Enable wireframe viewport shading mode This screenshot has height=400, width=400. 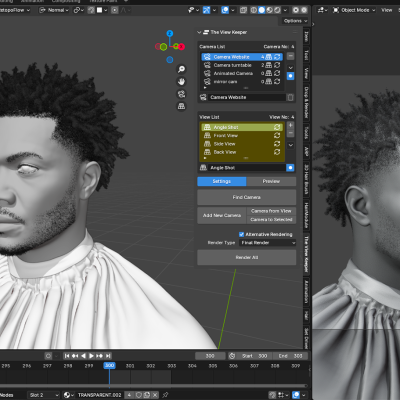[254, 10]
